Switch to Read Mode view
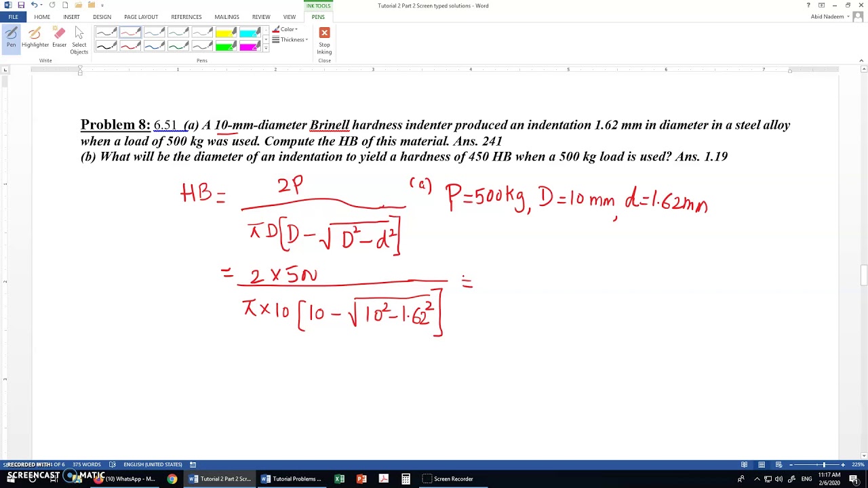Image resolution: width=868 pixels, height=488 pixels. point(744,464)
